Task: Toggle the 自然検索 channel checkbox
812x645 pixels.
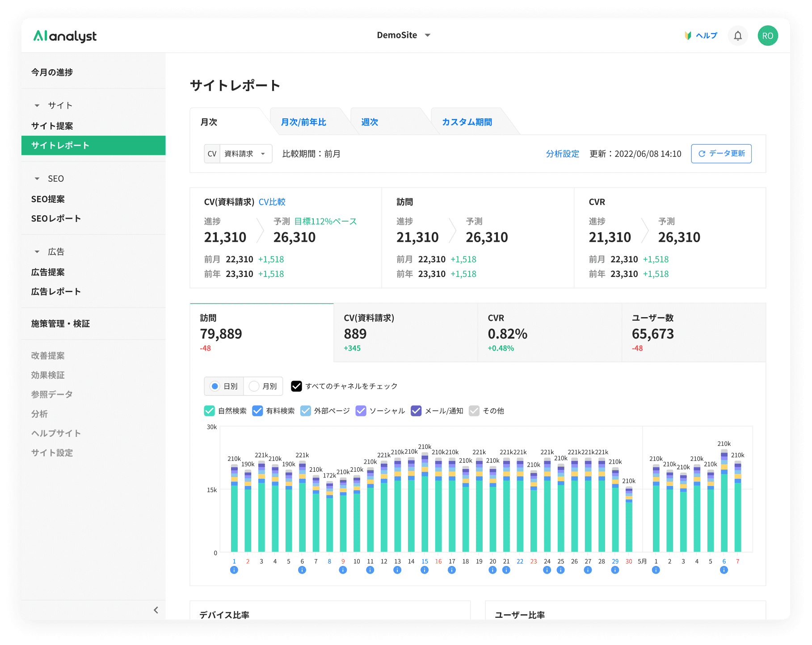Action: pyautogui.click(x=209, y=411)
